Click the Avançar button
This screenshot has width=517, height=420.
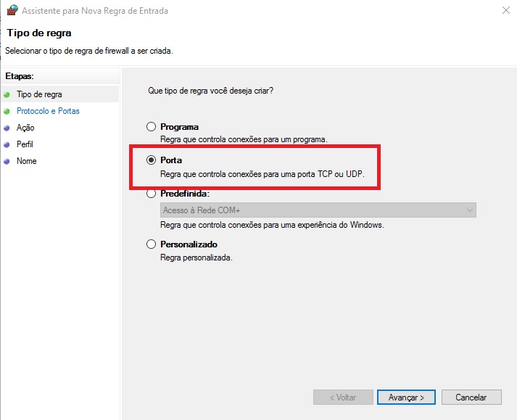tap(406, 398)
